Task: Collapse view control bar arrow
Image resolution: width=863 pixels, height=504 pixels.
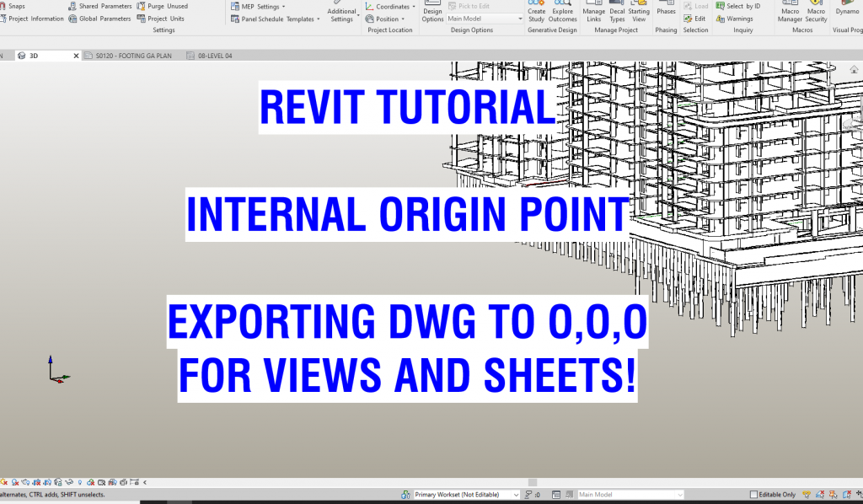Action: [x=145, y=483]
